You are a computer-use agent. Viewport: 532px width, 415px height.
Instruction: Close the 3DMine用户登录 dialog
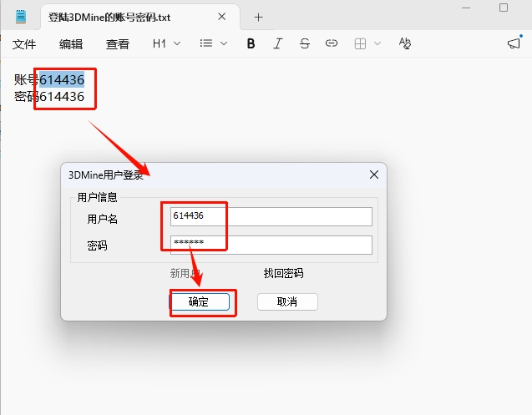tap(374, 175)
